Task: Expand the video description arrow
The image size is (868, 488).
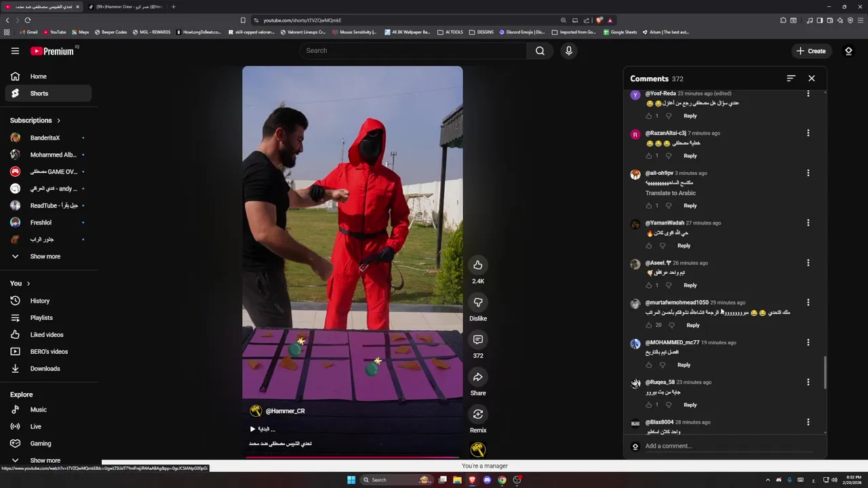Action: (252, 429)
